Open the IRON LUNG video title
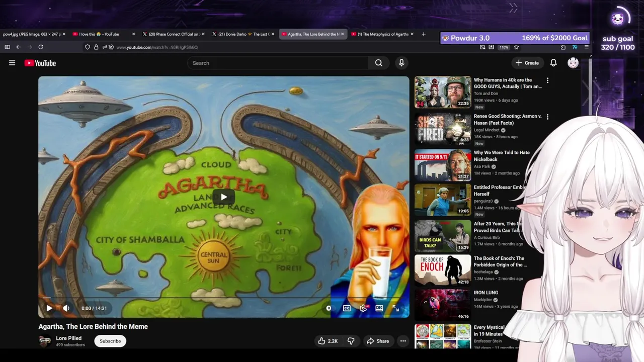Screen dimensions: 644x362 click(486, 293)
